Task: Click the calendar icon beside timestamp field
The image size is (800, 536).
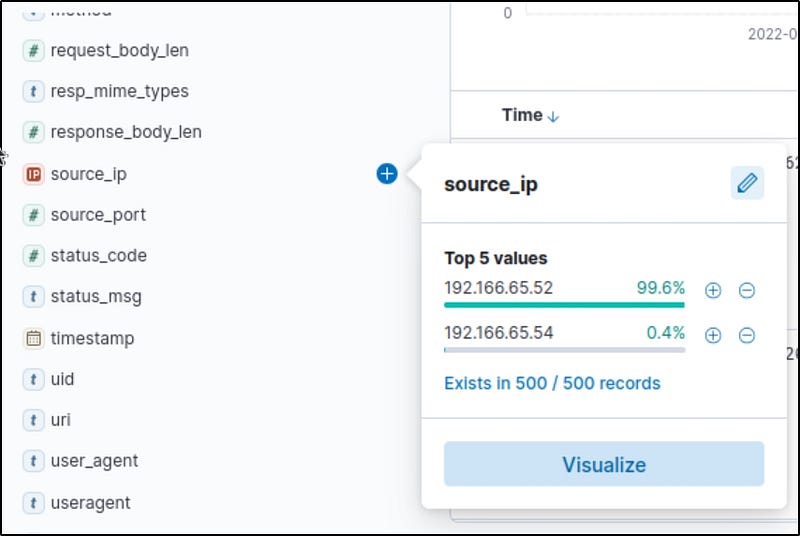Action: [34, 338]
